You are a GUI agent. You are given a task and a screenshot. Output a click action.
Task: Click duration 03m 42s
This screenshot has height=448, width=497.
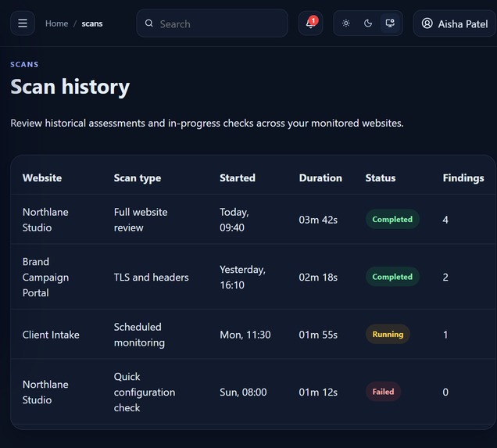pos(318,220)
